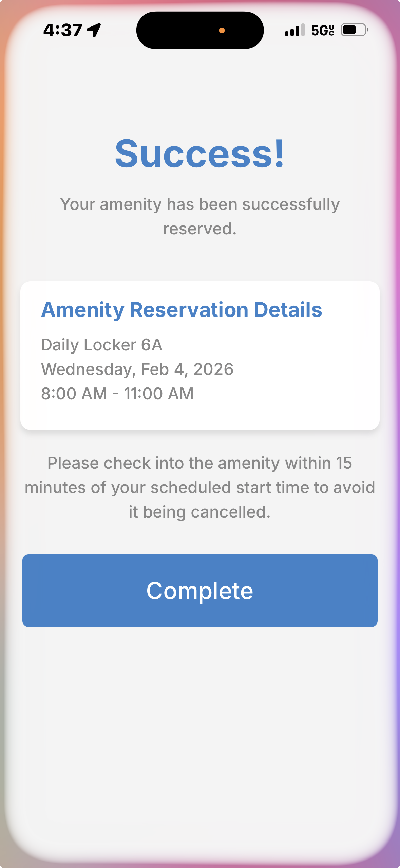Tap the number 15 in check-in notice
Screen dimensions: 400x868
(x=344, y=463)
